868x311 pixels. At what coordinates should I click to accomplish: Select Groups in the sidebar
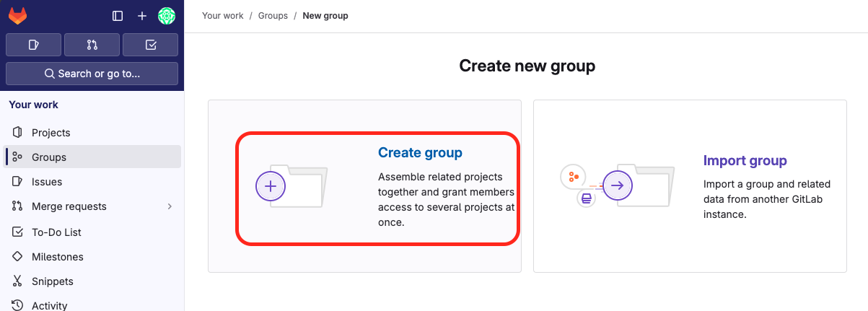click(x=49, y=157)
